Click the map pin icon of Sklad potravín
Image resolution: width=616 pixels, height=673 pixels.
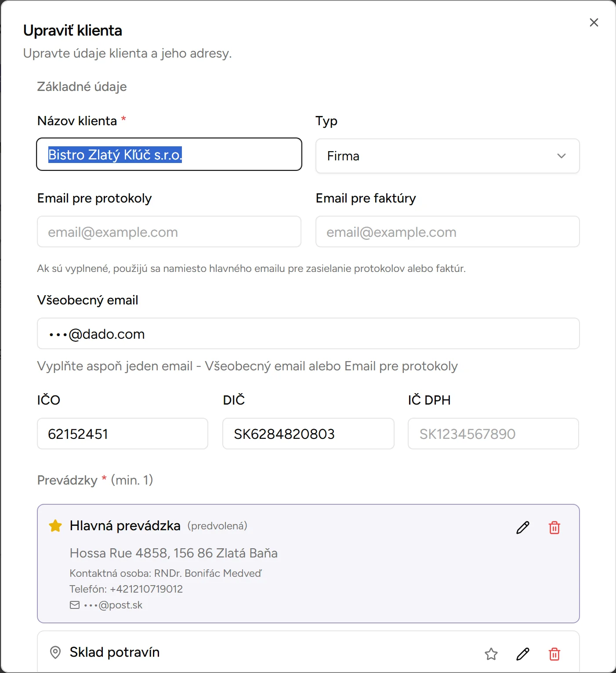[x=55, y=652]
